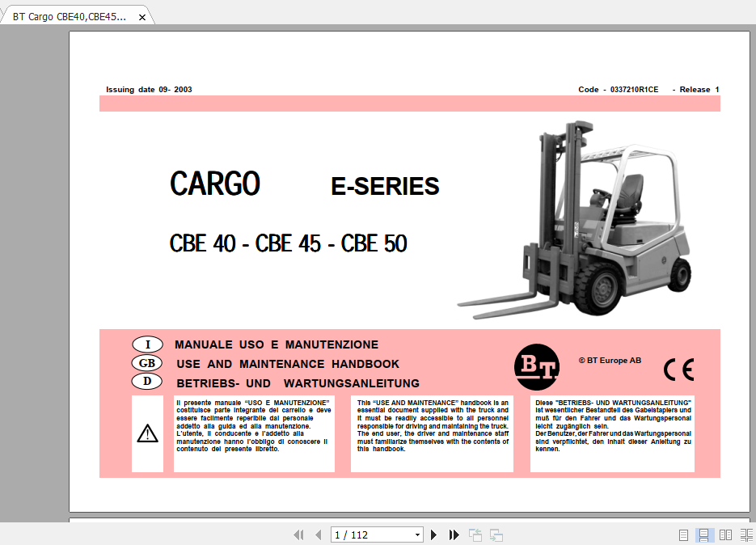Close the BT Cargo CBE40 document tab
The height and width of the screenshot is (545, 756).
(x=142, y=17)
